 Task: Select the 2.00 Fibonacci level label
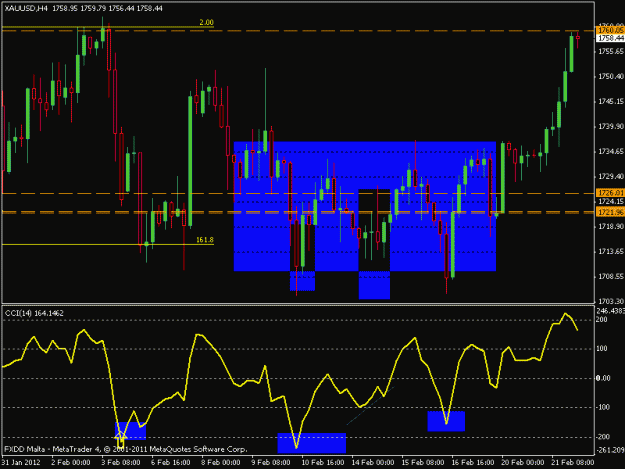[206, 22]
